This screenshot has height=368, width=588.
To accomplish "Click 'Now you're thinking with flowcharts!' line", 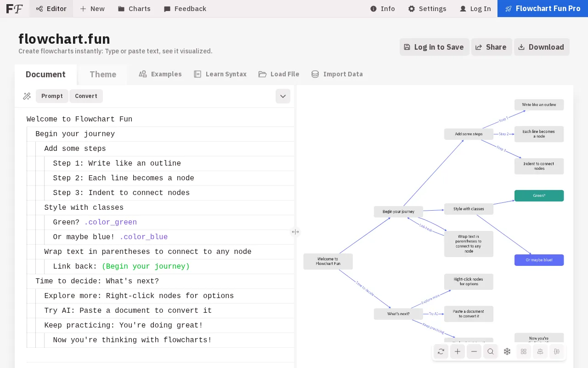I will click(x=132, y=340).
